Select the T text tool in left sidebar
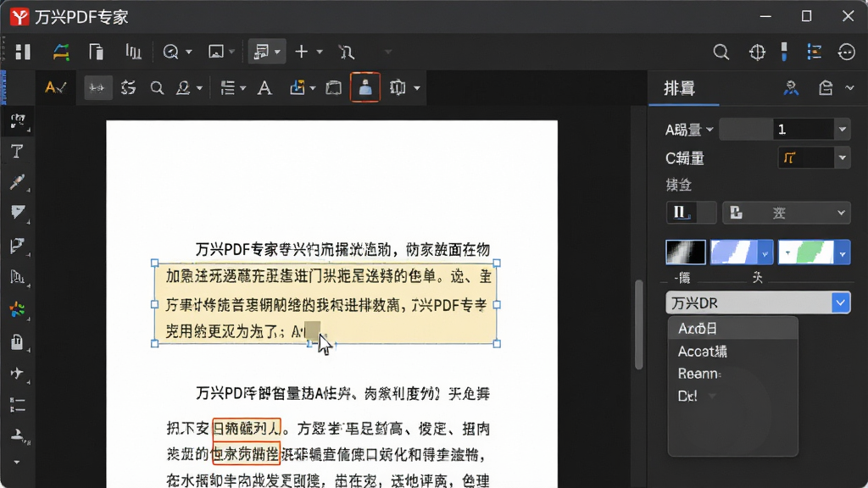868x488 pixels. [x=17, y=151]
